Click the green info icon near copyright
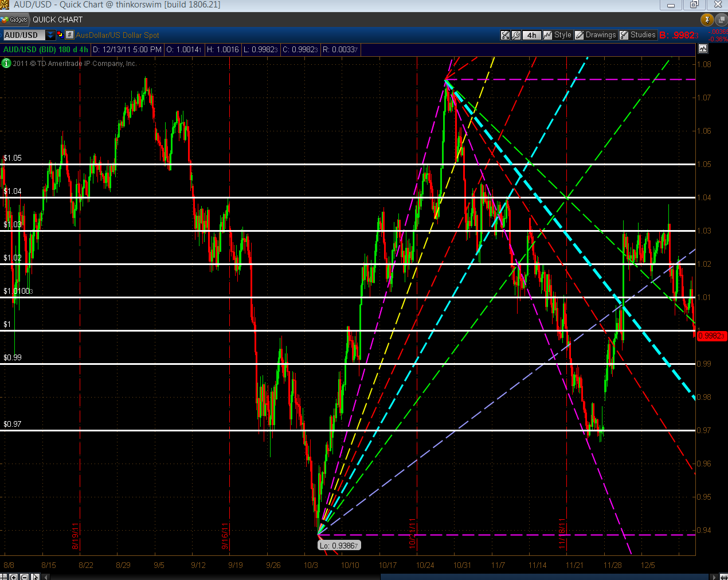728x580 pixels. [6, 63]
